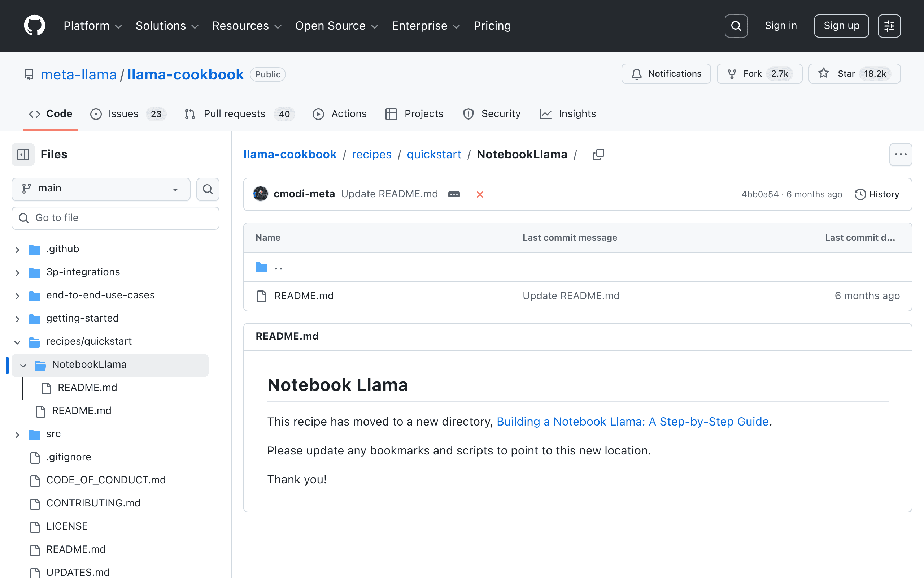Open UPDATES.md in the file tree
924x578 pixels.
point(78,572)
